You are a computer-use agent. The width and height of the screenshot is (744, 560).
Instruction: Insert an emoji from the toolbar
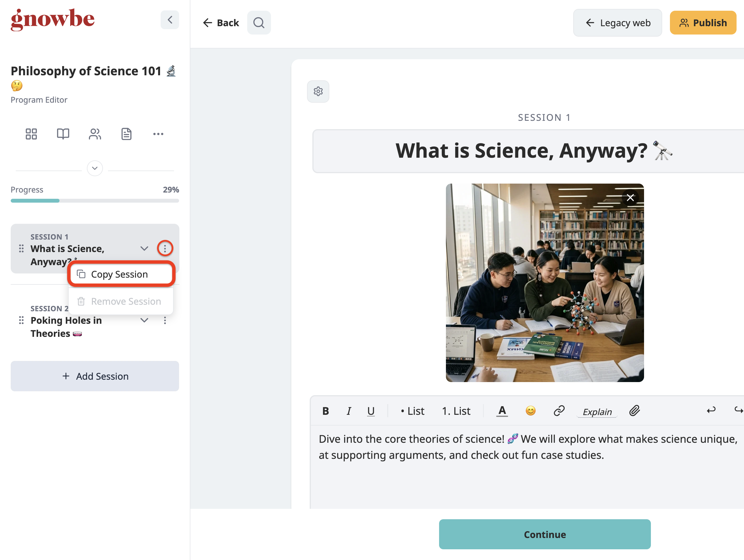coord(530,411)
